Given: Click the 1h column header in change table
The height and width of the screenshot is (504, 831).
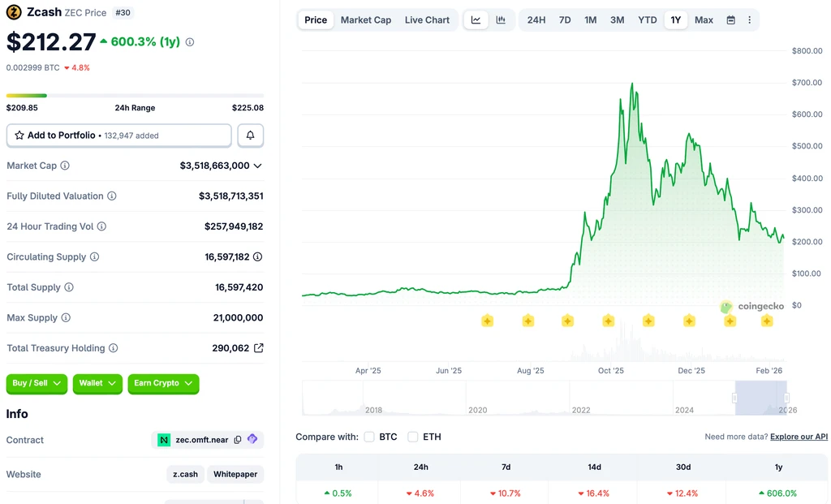Looking at the screenshot, I should tap(338, 467).
